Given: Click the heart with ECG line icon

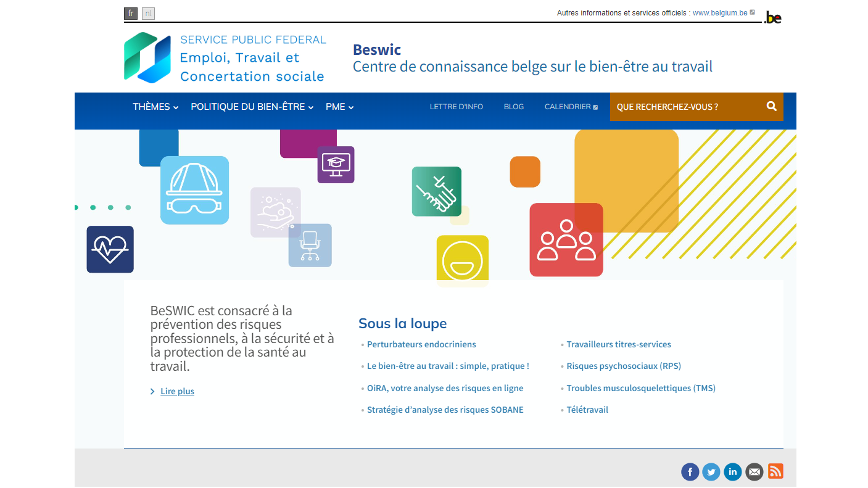Looking at the screenshot, I should point(110,249).
